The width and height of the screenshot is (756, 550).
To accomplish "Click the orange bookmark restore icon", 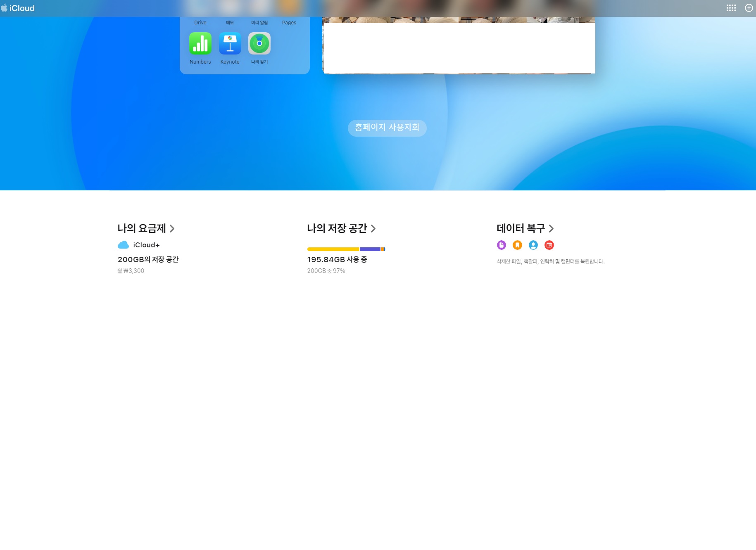I will (x=517, y=245).
